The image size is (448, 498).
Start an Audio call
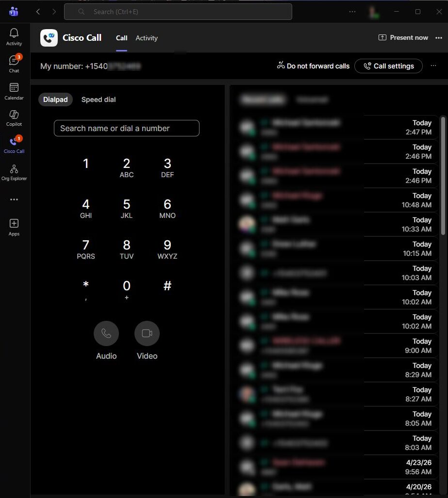(106, 333)
